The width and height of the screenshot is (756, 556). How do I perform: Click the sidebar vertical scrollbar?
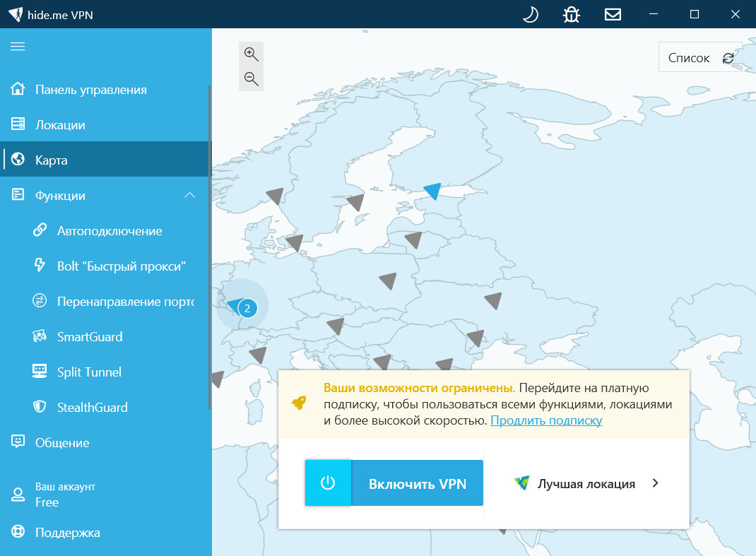[210, 247]
